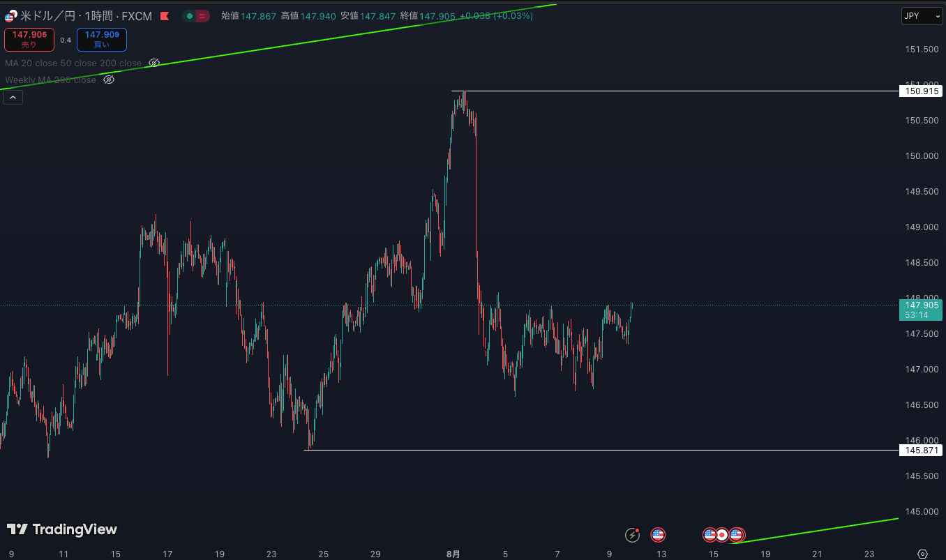The height and width of the screenshot is (560, 946).
Task: Select the 145.871 horizontal line price label
Action: 920,451
